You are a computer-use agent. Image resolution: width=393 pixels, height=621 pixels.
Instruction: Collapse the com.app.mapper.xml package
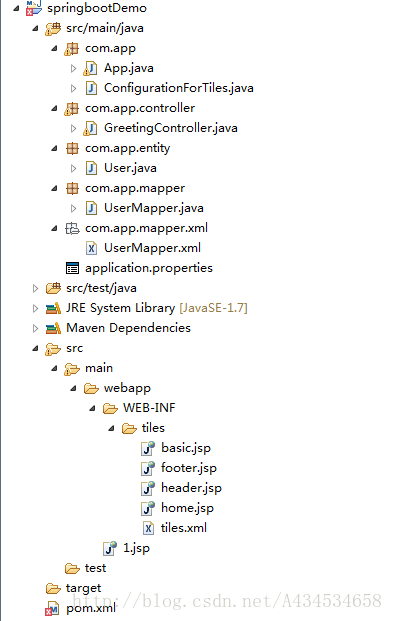click(x=54, y=229)
